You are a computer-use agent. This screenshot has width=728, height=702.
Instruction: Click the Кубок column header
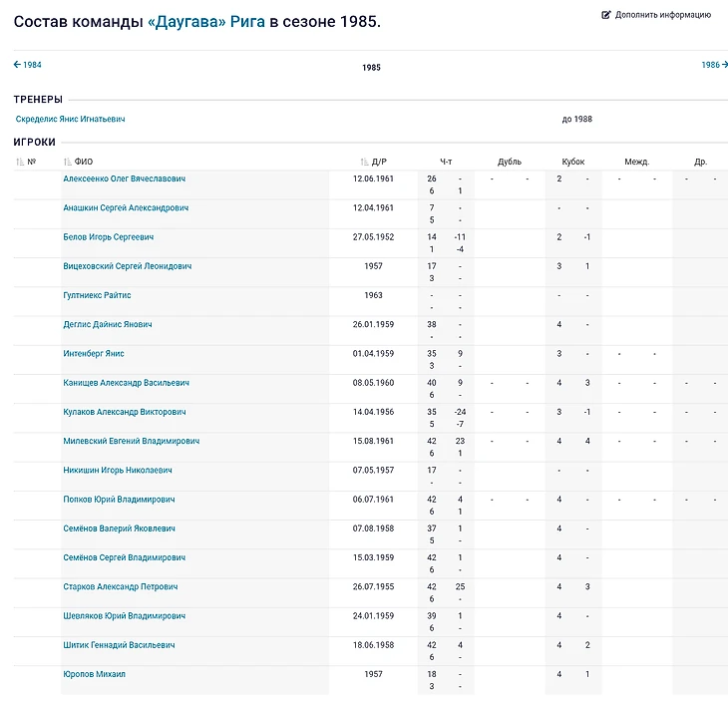572,162
